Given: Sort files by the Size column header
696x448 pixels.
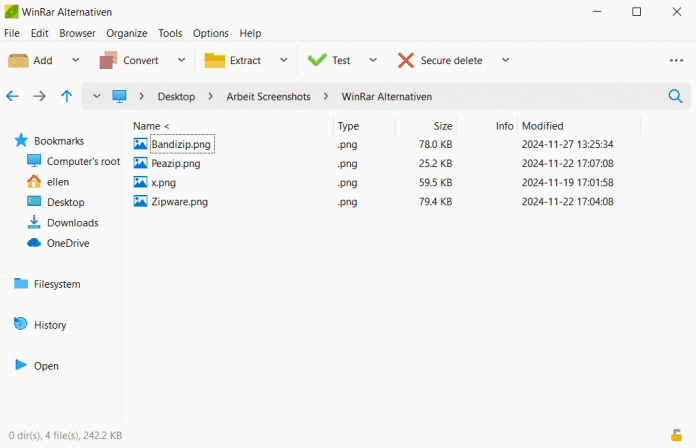Looking at the screenshot, I should click(x=442, y=126).
